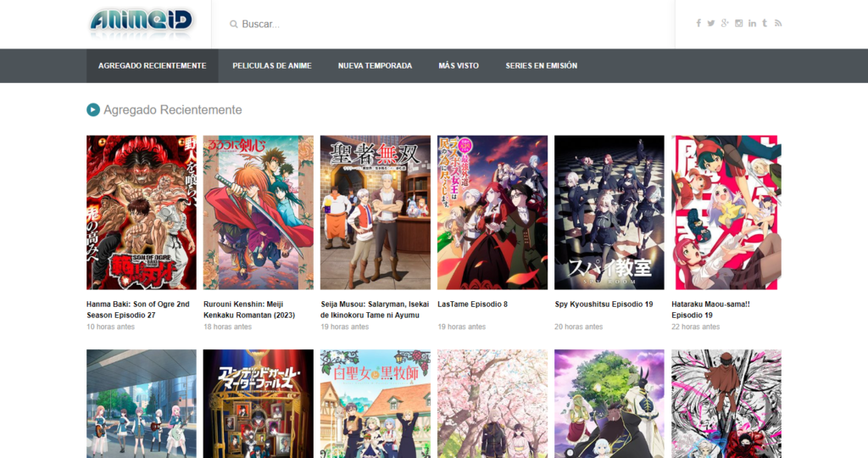Open the Series en Emisión tab

click(x=541, y=66)
